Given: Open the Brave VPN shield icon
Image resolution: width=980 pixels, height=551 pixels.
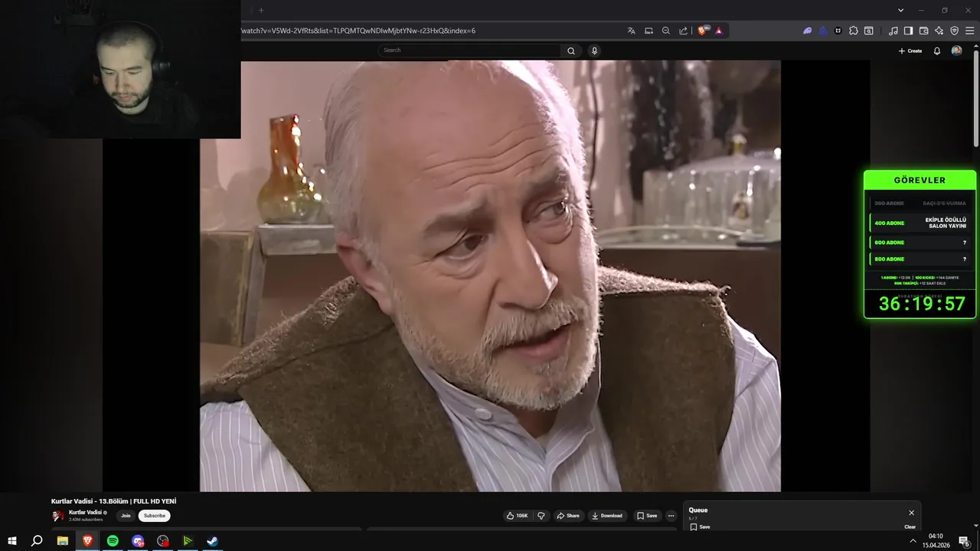Looking at the screenshot, I should [x=954, y=31].
